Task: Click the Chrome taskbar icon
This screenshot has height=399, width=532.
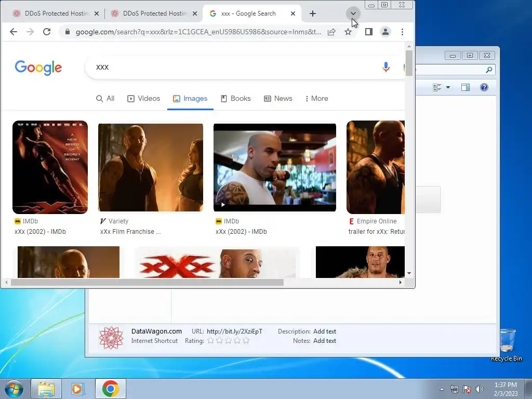Action: (x=111, y=389)
